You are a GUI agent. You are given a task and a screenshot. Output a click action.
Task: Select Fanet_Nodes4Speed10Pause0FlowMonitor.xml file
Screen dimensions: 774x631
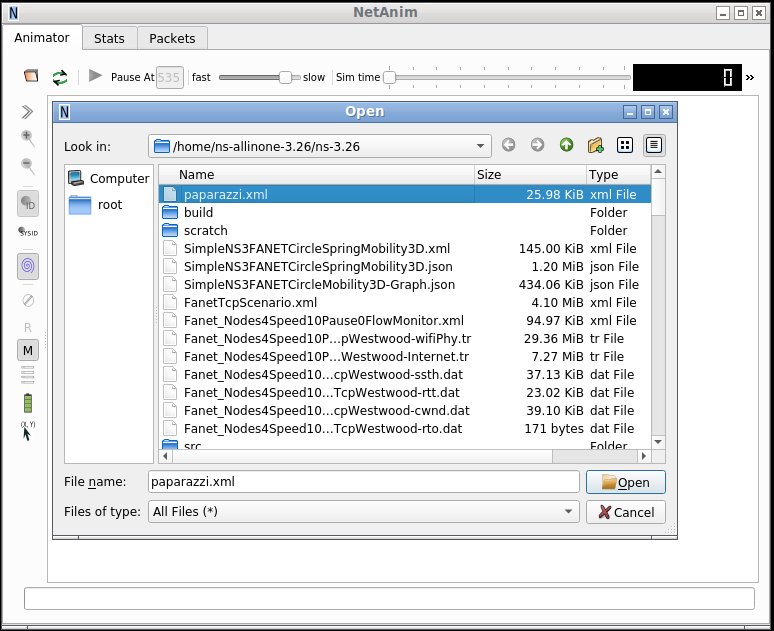(405, 320)
